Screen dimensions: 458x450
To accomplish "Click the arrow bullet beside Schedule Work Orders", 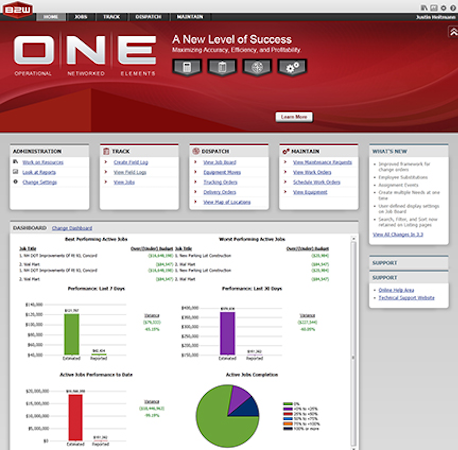I will (x=285, y=182).
